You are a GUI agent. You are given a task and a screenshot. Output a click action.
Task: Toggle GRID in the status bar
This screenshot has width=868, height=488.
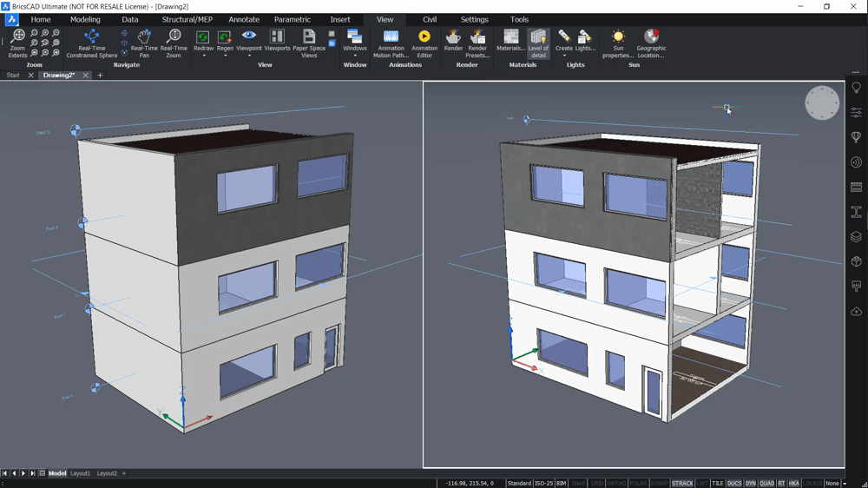[597, 484]
